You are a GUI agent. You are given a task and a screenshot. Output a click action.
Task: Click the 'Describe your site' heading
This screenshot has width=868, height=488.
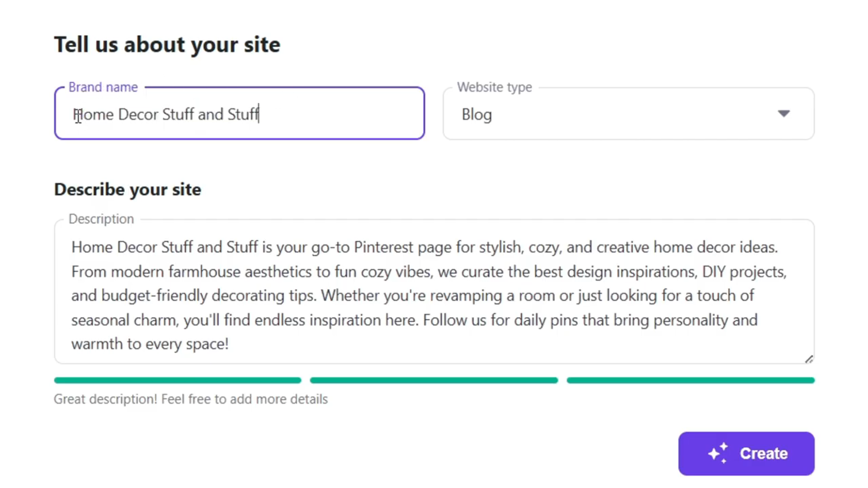127,189
